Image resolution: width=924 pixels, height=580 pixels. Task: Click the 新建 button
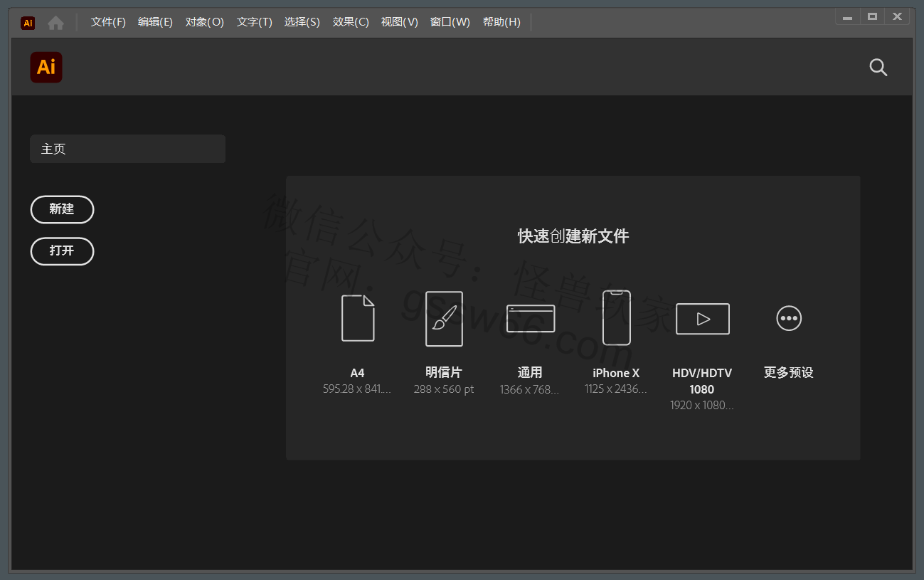pos(62,209)
